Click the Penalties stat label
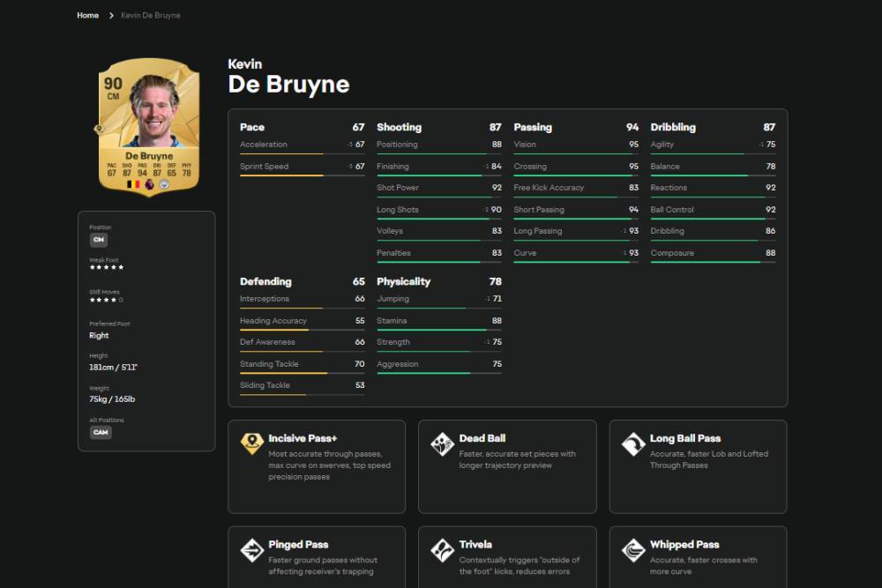Image resolution: width=882 pixels, height=588 pixels. (393, 253)
